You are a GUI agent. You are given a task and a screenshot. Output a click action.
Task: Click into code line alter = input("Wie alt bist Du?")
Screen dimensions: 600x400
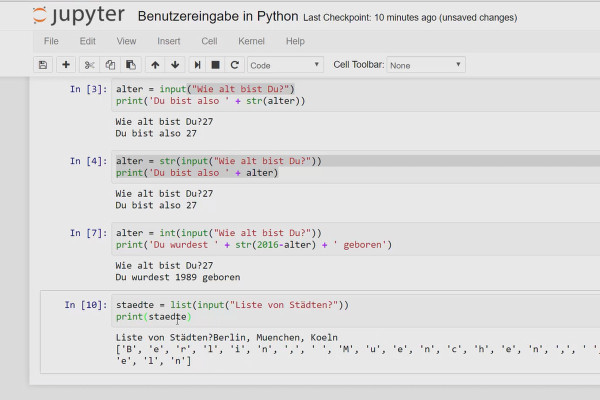click(x=205, y=89)
